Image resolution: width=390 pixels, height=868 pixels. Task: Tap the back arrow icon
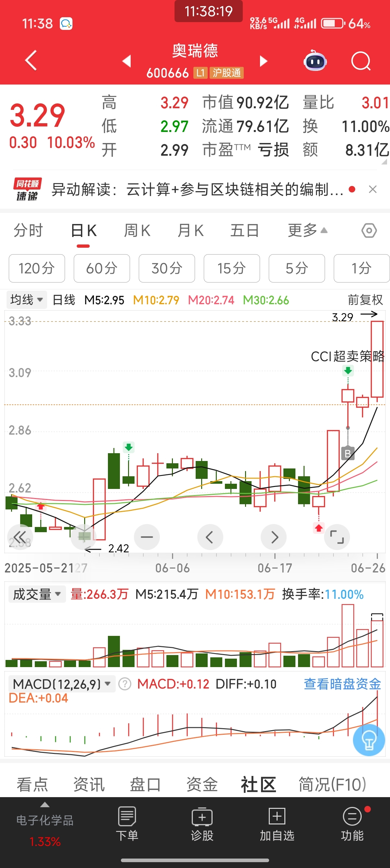click(31, 61)
